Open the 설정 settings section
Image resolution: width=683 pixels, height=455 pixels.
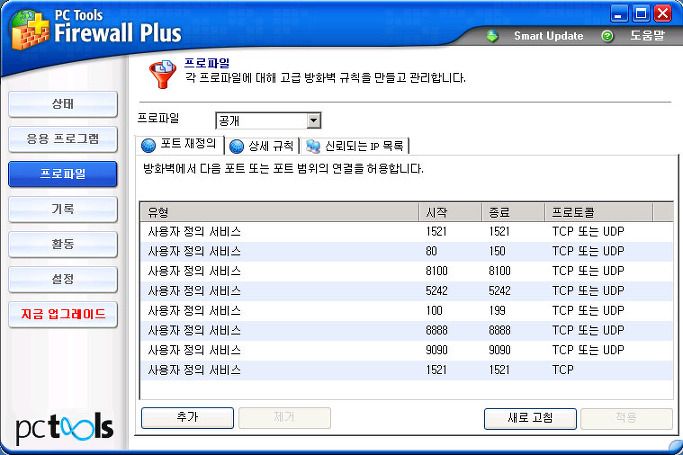(x=63, y=280)
